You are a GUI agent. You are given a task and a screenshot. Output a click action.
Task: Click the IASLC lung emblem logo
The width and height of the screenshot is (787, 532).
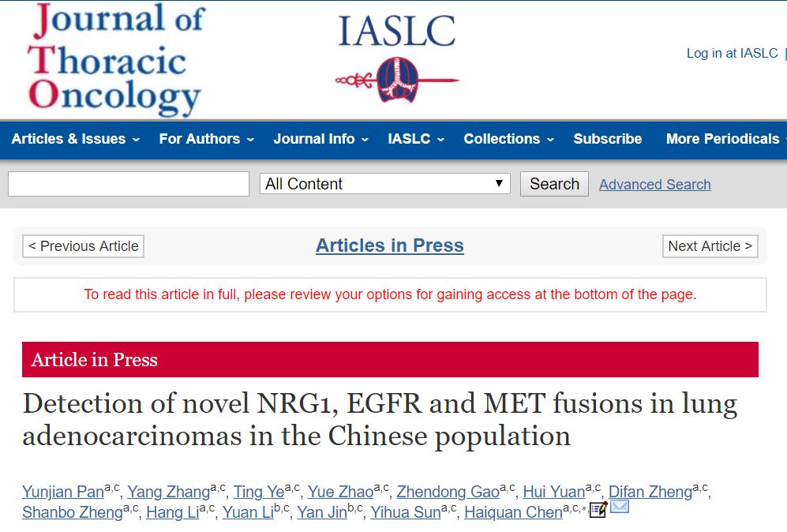(397, 58)
